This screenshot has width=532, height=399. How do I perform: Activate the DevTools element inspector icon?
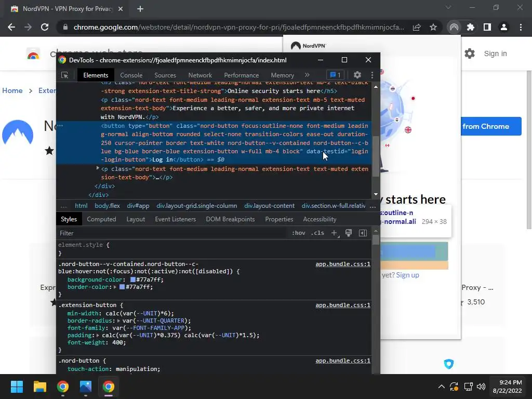pos(64,75)
